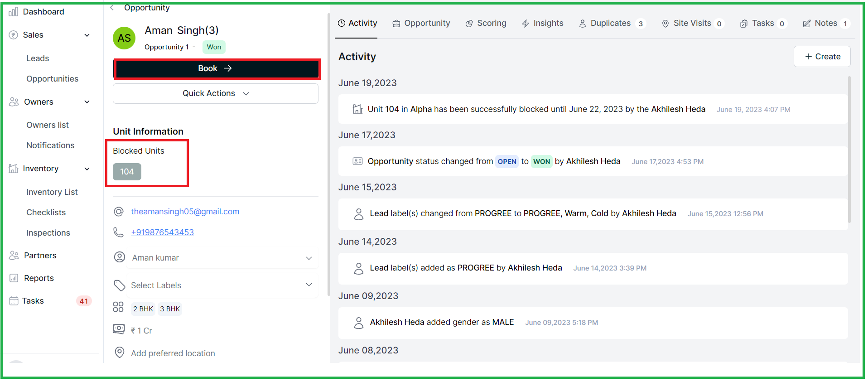The image size is (868, 382).
Task: Click the Sales rupee icon
Action: pos(14,35)
